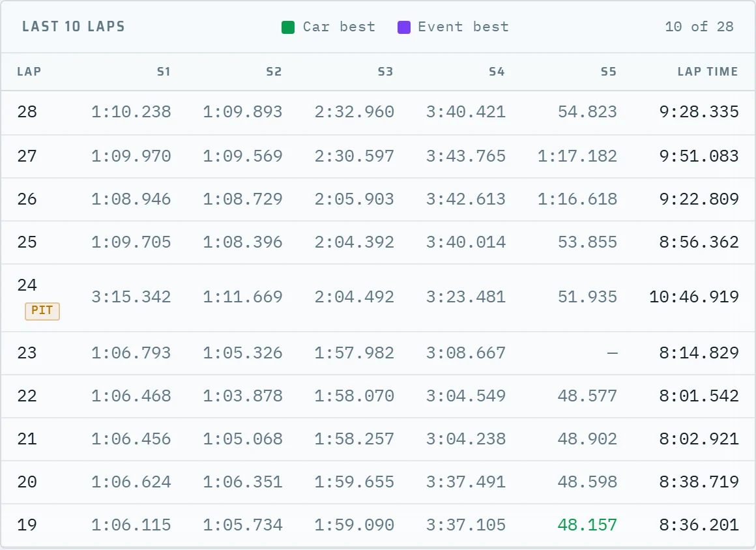This screenshot has width=756, height=550.
Task: Select lap time 10:46.919
Action: click(x=694, y=297)
